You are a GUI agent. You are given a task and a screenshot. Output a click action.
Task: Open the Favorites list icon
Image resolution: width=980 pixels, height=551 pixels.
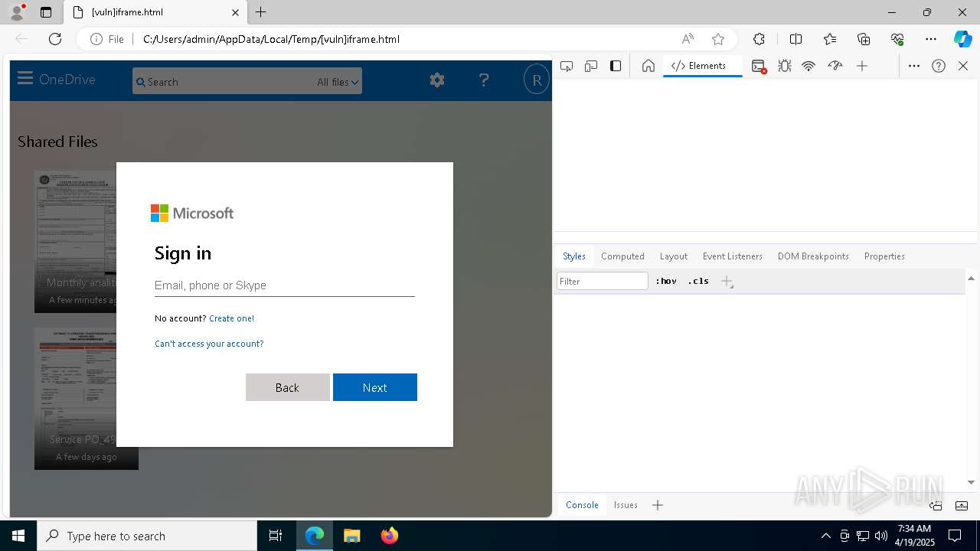(830, 39)
